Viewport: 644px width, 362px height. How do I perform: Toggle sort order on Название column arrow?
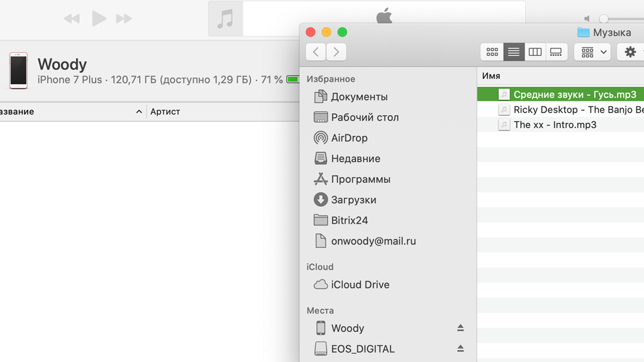pos(139,112)
